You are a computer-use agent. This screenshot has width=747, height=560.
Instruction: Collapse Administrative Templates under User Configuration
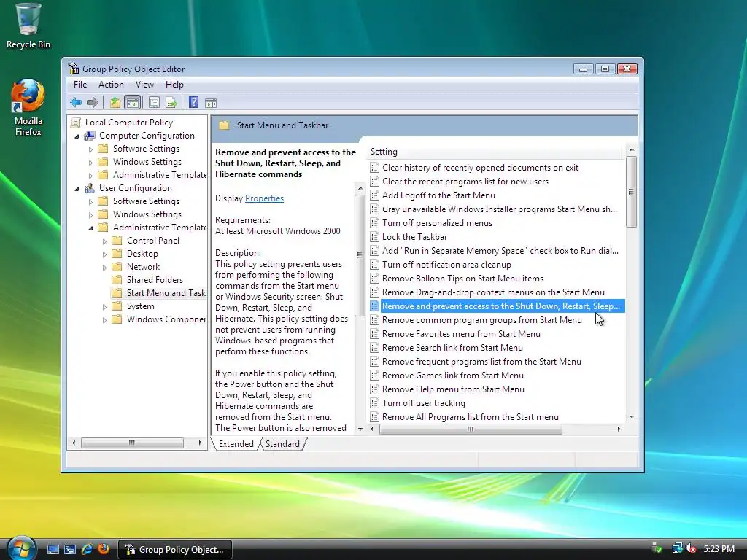pyautogui.click(x=90, y=228)
